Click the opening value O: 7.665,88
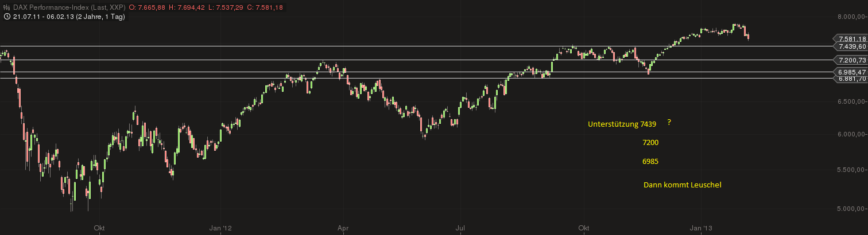 [148, 7]
